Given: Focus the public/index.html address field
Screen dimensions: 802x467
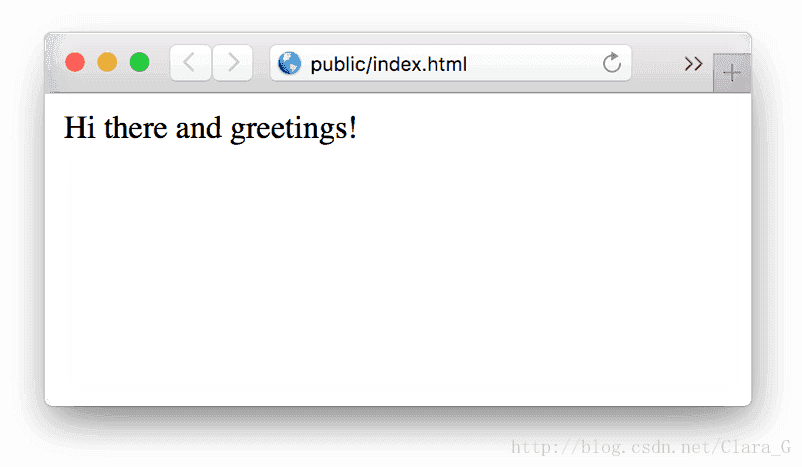Looking at the screenshot, I should click(450, 63).
